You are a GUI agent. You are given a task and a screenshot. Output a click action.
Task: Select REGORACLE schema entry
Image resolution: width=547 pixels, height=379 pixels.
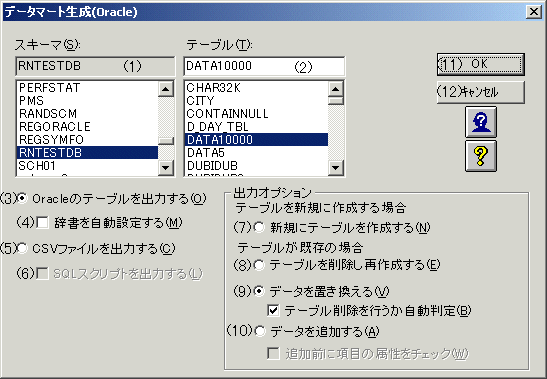click(x=87, y=126)
